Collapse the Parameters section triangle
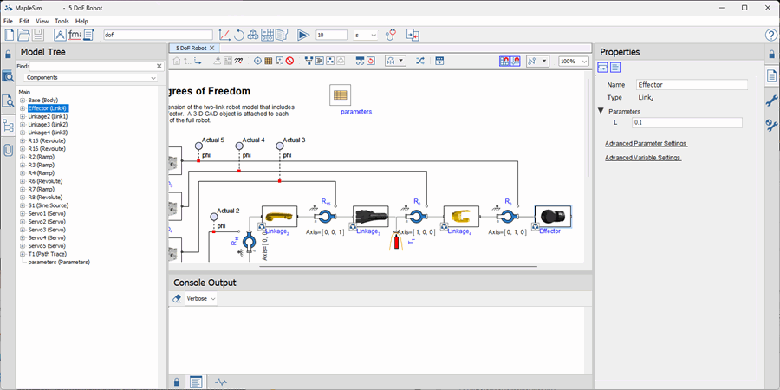This screenshot has height=390, width=780. [x=600, y=111]
